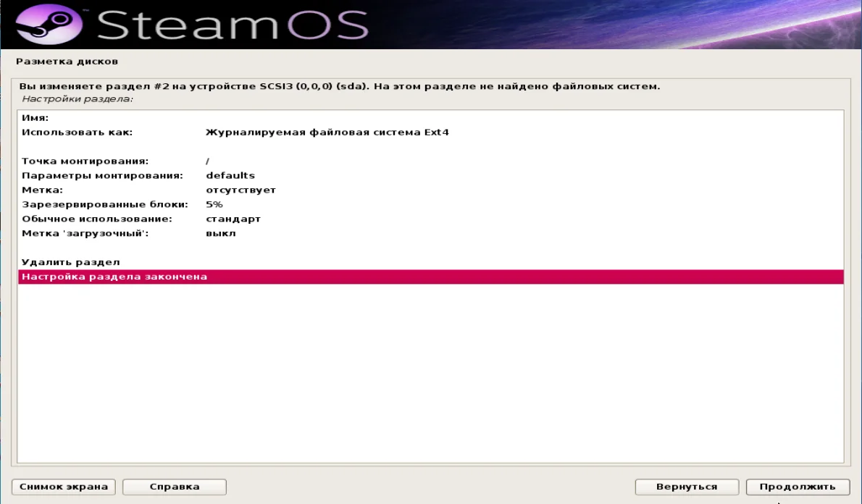Select the Использовать как Ext4 row
This screenshot has height=504, width=862.
pyautogui.click(x=430, y=132)
